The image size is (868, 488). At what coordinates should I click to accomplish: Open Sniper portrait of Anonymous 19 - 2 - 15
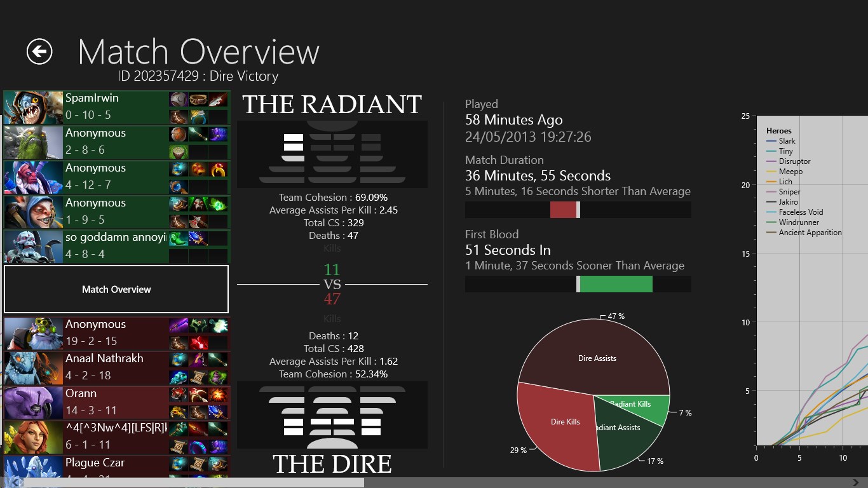pos(33,334)
